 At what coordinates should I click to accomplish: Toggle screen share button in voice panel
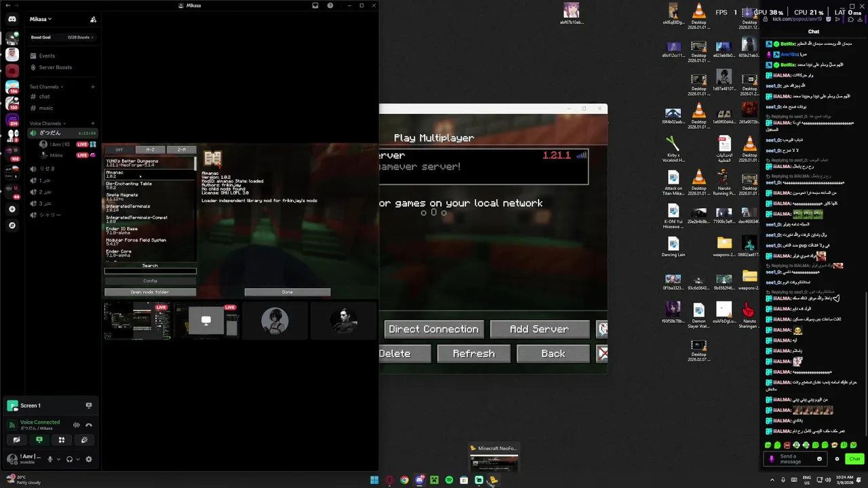click(39, 440)
